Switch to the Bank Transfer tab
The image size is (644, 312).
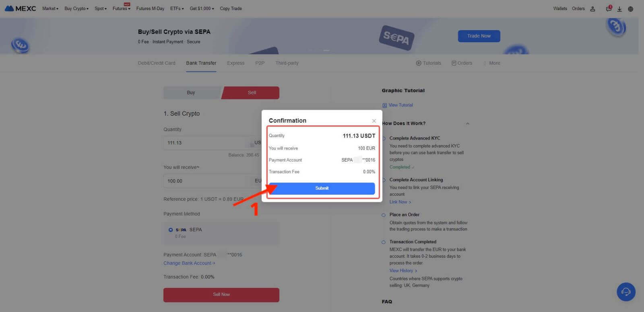(201, 63)
